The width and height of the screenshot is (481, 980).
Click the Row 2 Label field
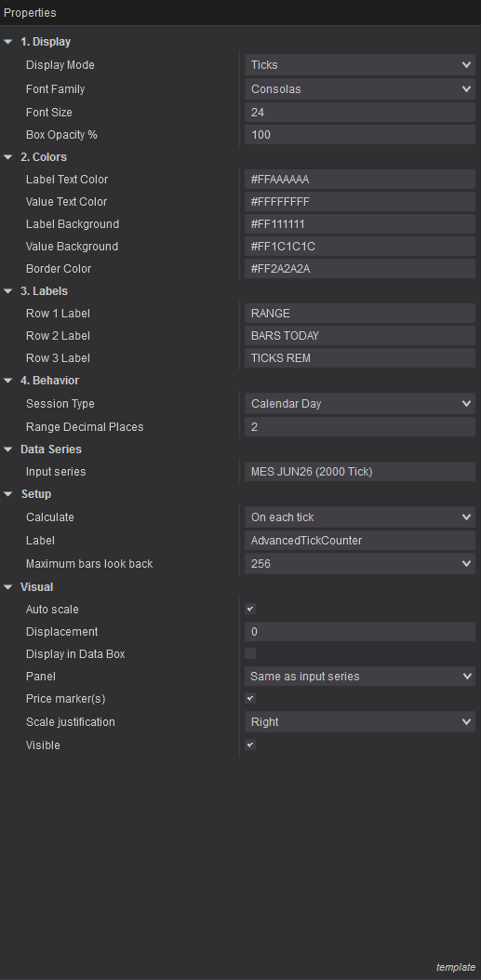[360, 336]
